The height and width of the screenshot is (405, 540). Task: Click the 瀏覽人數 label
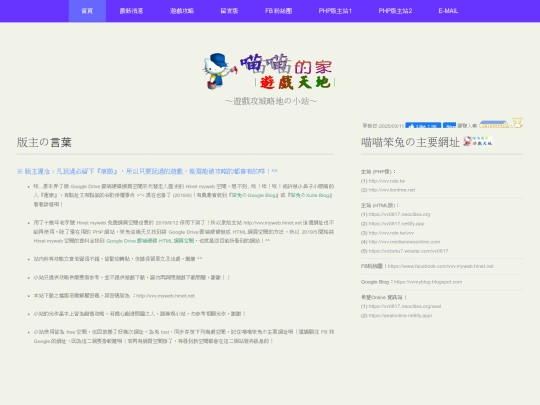click(467, 126)
